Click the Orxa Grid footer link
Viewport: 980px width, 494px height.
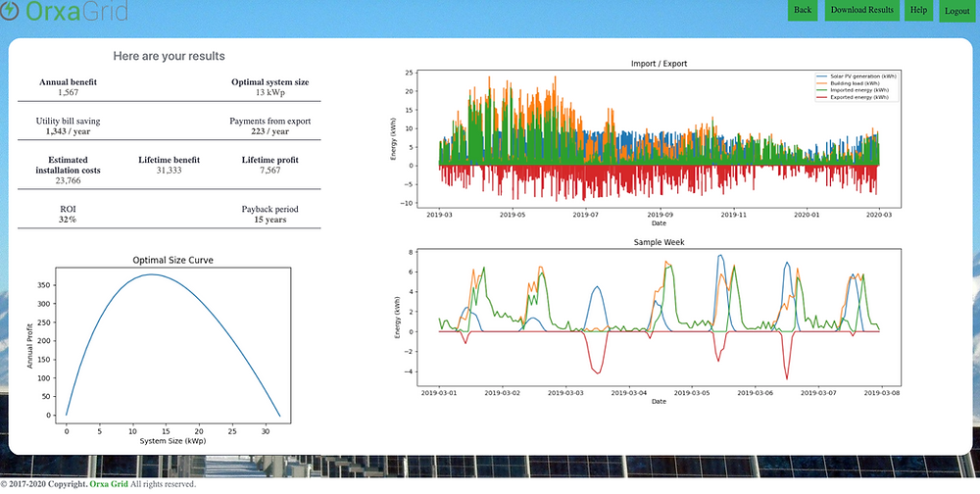[x=108, y=484]
